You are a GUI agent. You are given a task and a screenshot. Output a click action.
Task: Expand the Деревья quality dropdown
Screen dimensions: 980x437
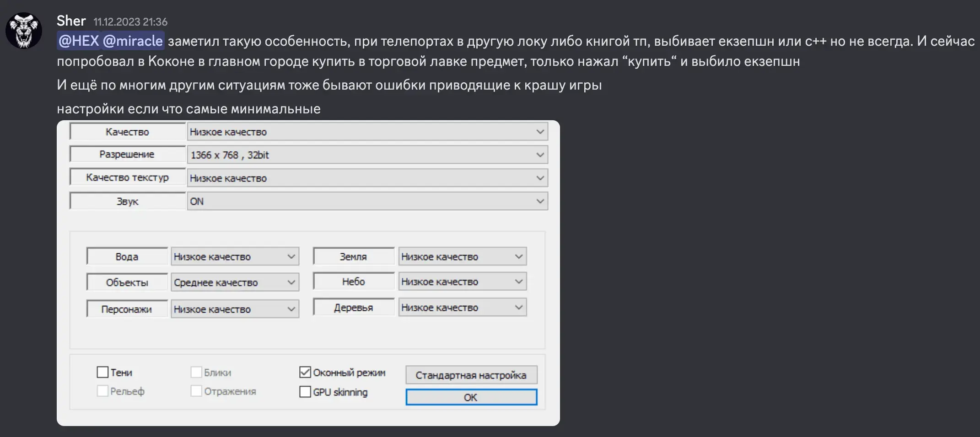(462, 308)
